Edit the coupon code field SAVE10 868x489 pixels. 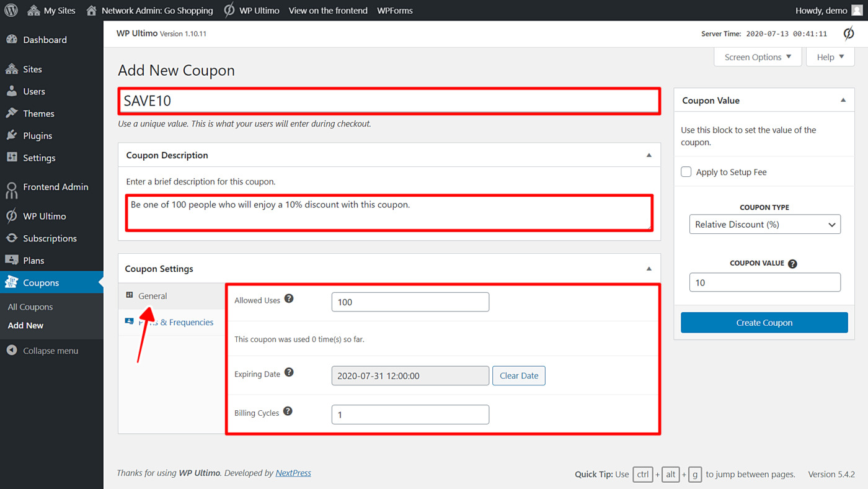pos(389,101)
